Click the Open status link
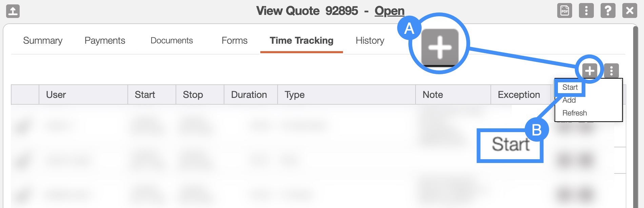 pos(389,11)
